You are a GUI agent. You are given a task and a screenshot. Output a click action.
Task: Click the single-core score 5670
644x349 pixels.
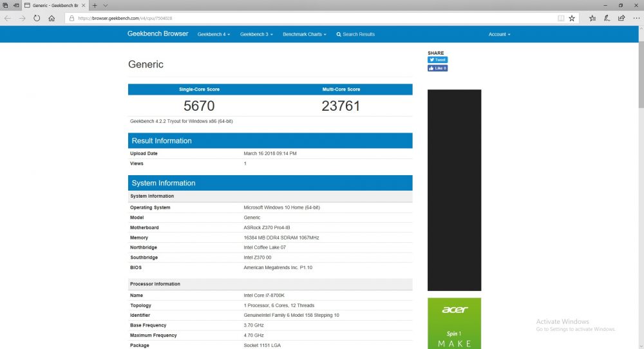199,106
